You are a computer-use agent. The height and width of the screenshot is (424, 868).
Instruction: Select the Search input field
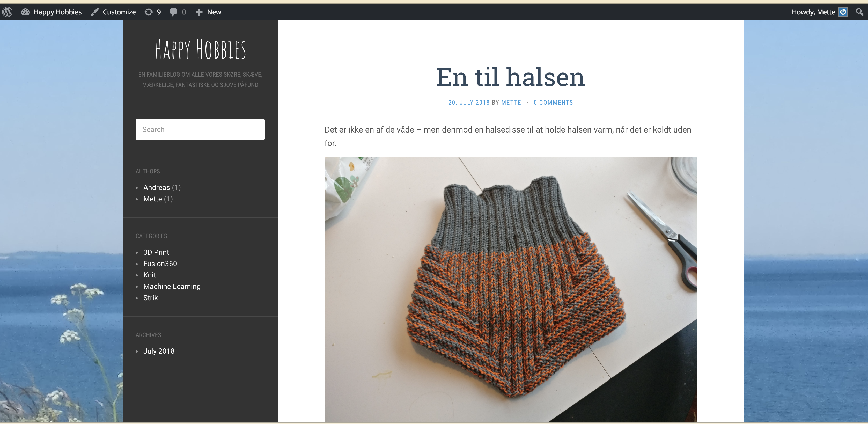(200, 129)
